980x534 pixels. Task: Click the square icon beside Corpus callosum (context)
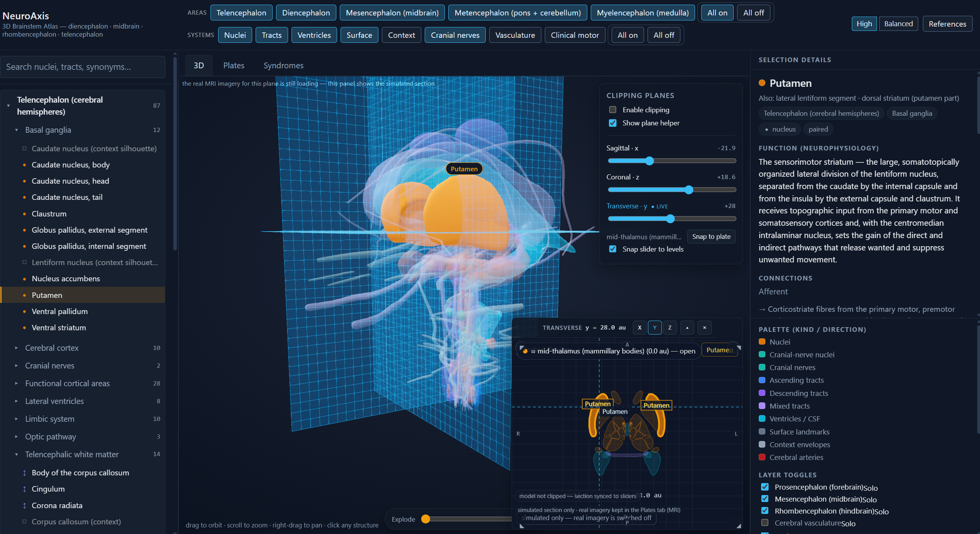[x=24, y=522]
